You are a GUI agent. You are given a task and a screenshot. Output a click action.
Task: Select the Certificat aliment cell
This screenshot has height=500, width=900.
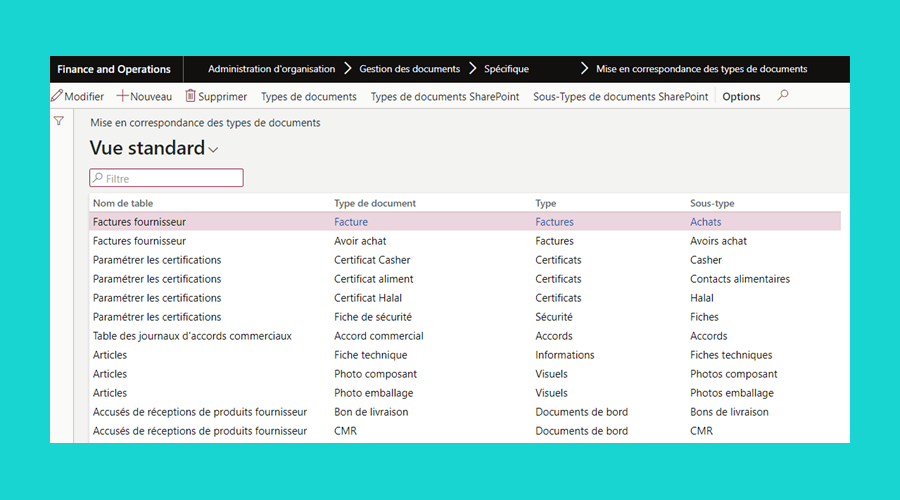click(374, 279)
